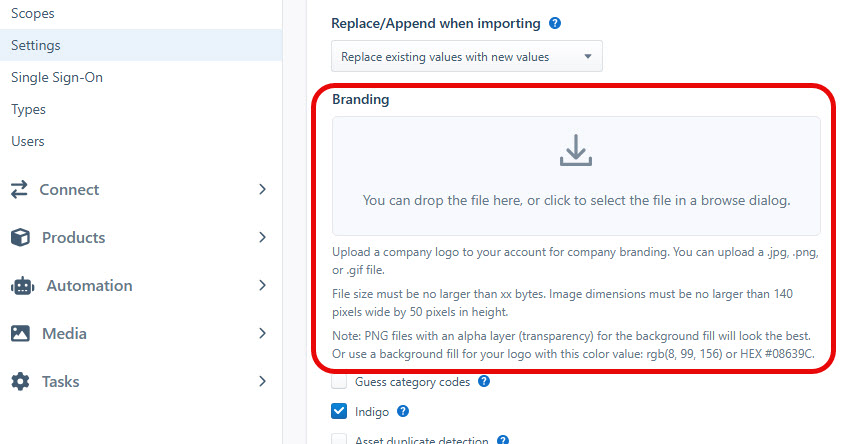Uncheck the Indigo checkbox
This screenshot has height=444, width=846.
339,411
